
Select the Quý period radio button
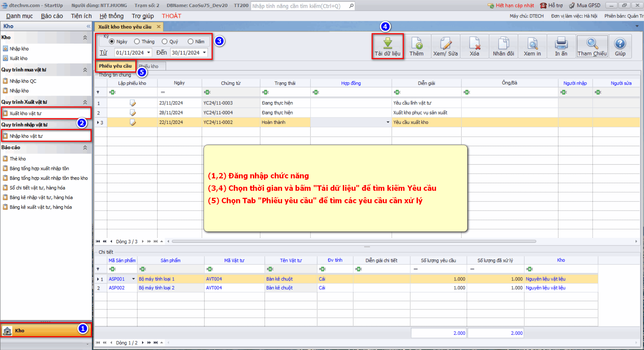coord(164,42)
